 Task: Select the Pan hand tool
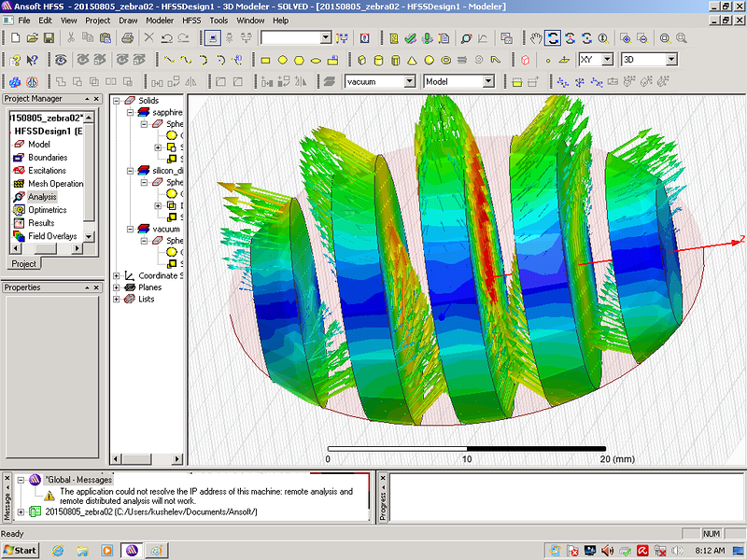[535, 38]
